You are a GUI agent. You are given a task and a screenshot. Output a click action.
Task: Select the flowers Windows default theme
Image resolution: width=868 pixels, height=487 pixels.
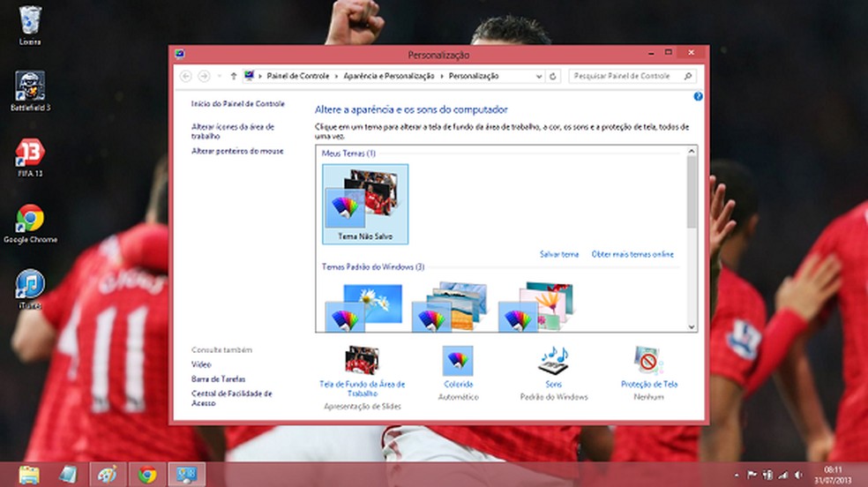coord(536,308)
